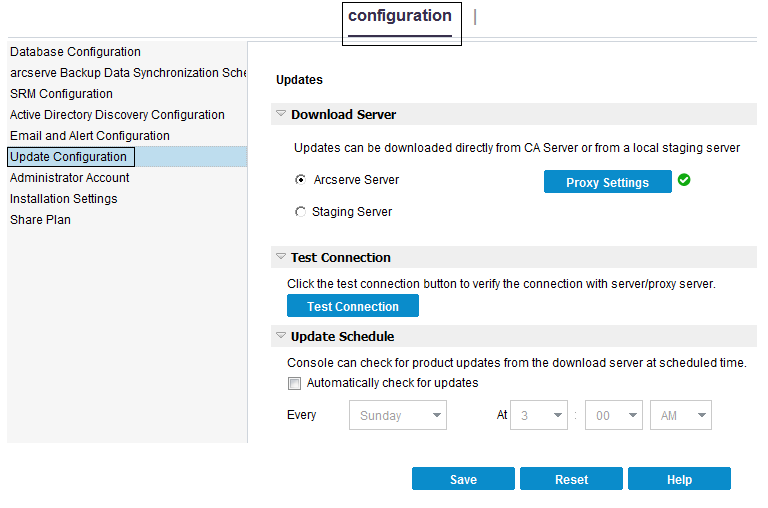
Task: Click the green proxy status check icon
Action: coord(684,181)
